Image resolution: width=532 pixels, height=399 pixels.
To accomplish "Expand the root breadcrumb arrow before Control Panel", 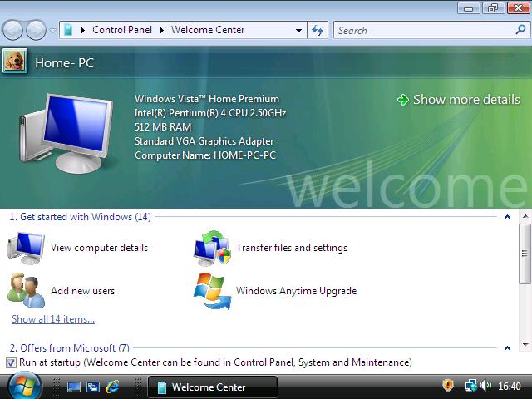I will [x=83, y=30].
